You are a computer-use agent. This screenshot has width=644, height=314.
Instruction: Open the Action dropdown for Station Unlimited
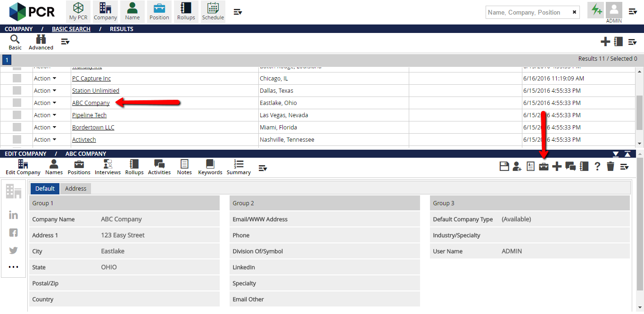pos(45,91)
